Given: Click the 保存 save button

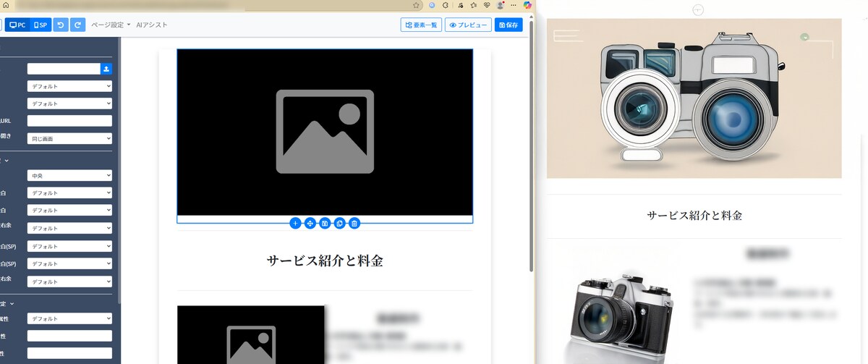Looking at the screenshot, I should [x=509, y=25].
